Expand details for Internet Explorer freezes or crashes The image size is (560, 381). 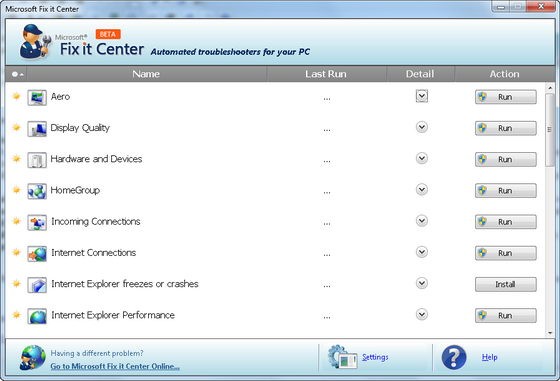(422, 283)
